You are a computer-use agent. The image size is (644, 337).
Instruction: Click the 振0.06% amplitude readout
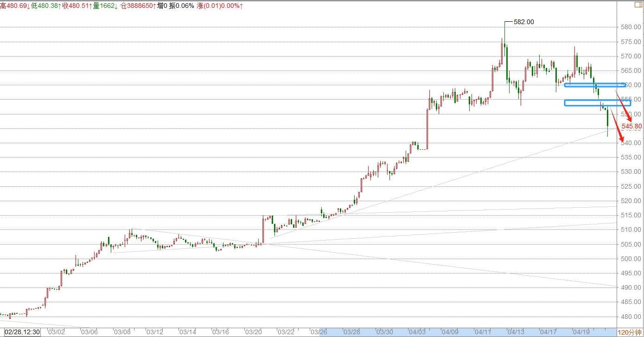(182, 6)
